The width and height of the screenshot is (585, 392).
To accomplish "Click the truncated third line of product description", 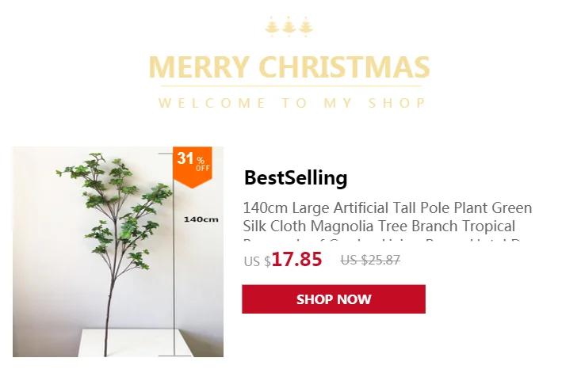I will click(x=382, y=240).
